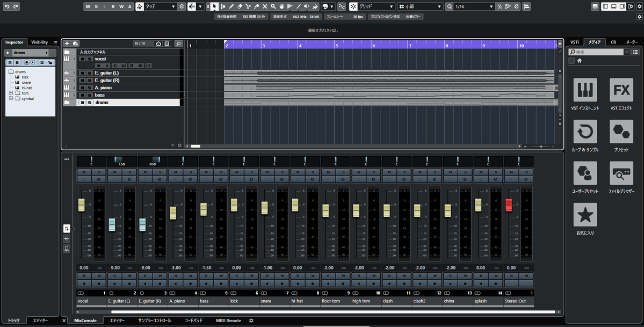644x327 pixels.
Task: Click the MixConsole tab
Action: [x=85, y=321]
